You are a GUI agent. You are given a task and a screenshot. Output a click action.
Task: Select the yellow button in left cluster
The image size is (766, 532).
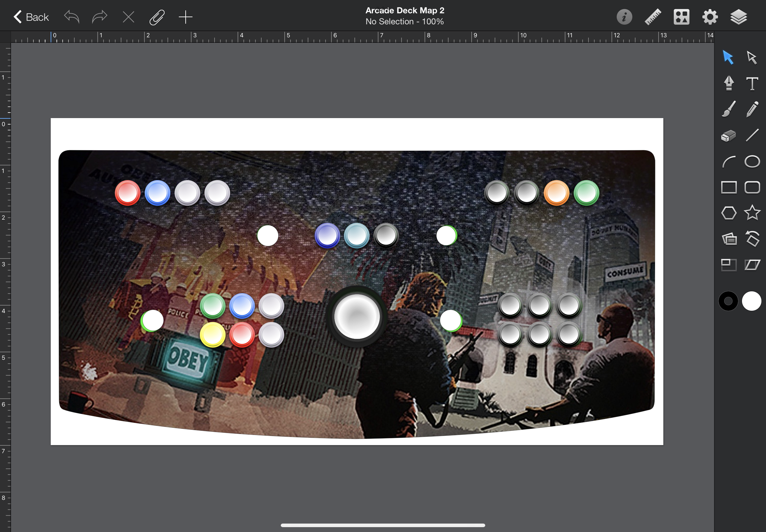coord(212,334)
